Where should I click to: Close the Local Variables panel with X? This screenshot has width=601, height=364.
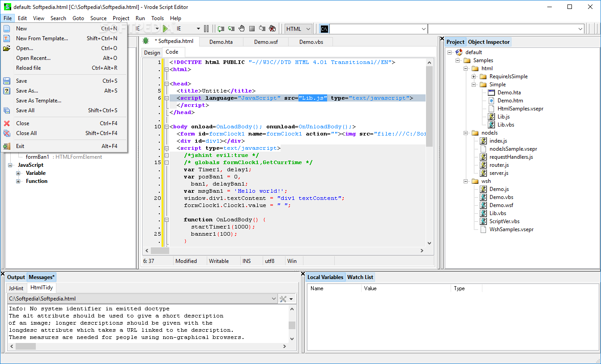coord(303,274)
